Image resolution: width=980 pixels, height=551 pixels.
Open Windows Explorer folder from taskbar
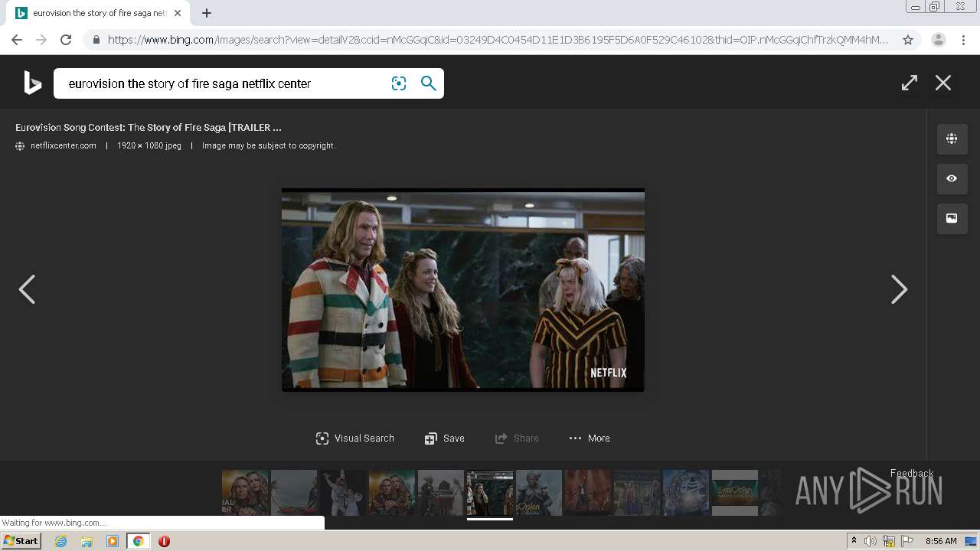[87, 541]
